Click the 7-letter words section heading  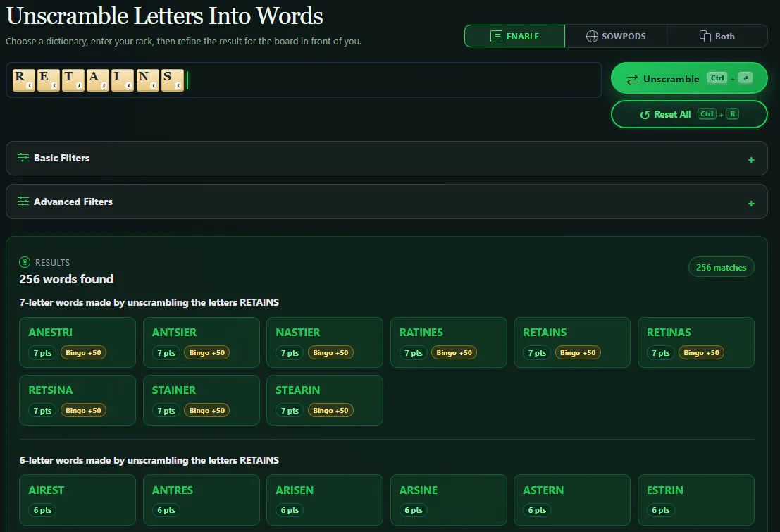pos(149,302)
